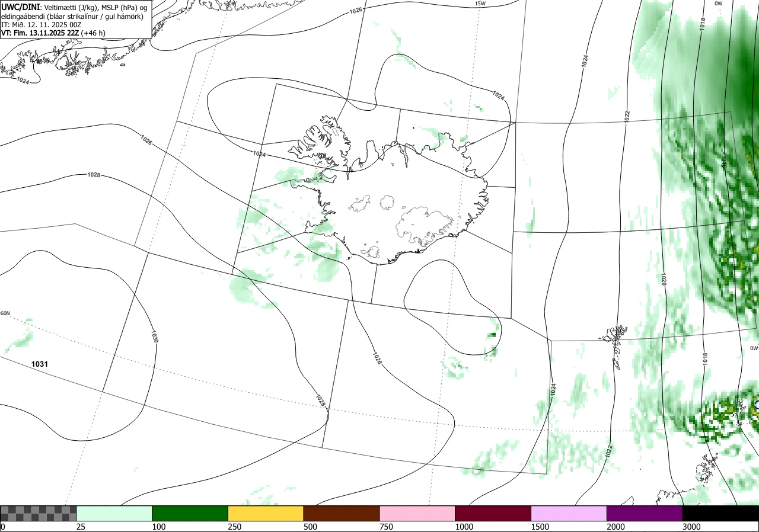Click the legend tick value '25'
Image resolution: width=759 pixels, height=532 pixels.
click(81, 527)
